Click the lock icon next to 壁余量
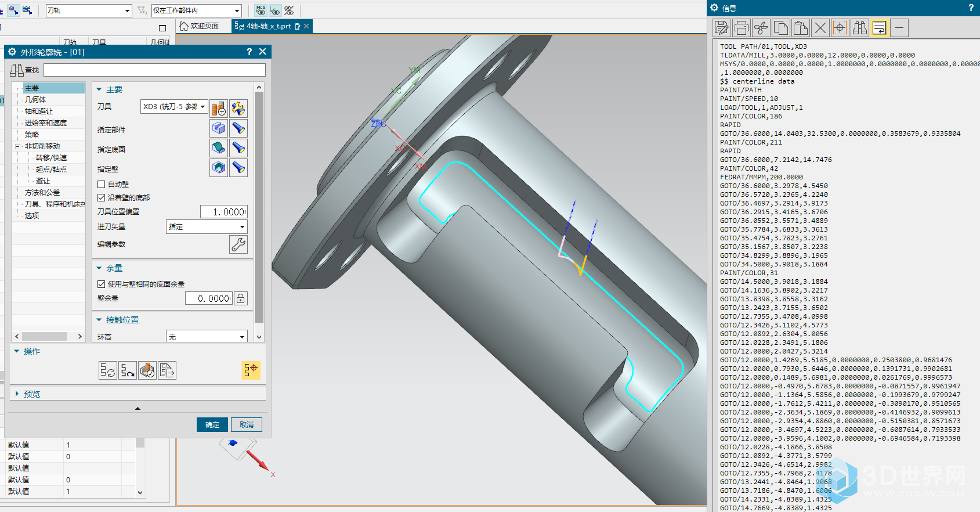The height and width of the screenshot is (512, 980). 240,298
